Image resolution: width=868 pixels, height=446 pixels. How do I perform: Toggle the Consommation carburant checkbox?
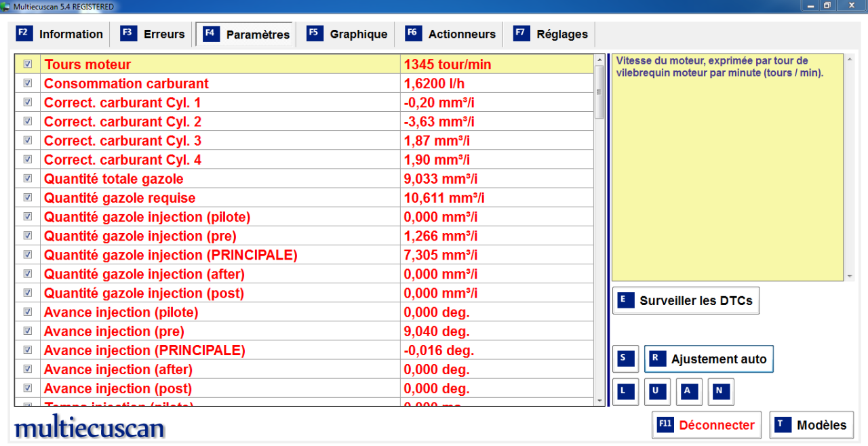28,83
